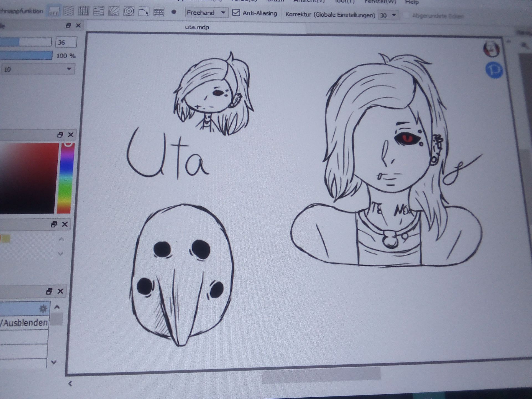This screenshot has width=532, height=399.
Task: Close the color panel
Action: (x=71, y=135)
